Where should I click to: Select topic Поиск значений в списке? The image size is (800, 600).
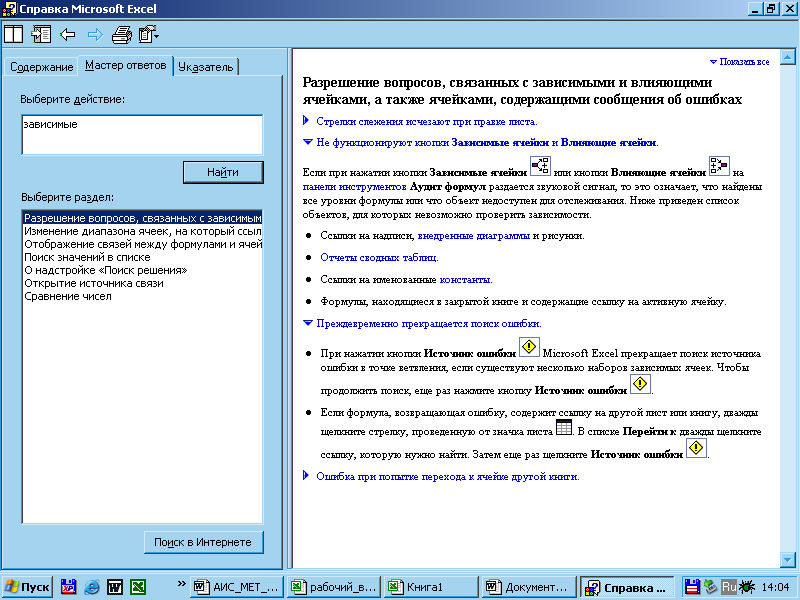click(x=142, y=257)
